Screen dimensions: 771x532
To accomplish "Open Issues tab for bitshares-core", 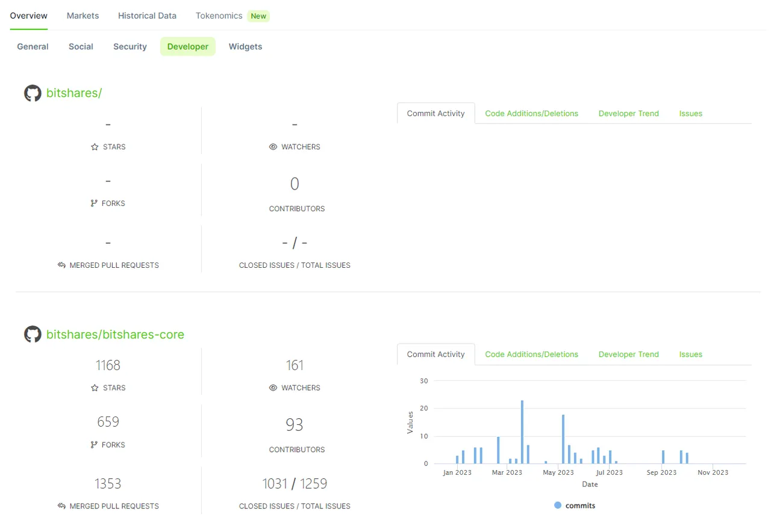I will 691,354.
